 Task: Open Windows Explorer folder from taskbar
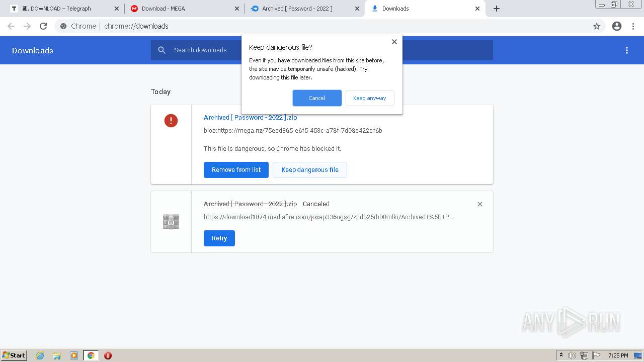[57, 355]
